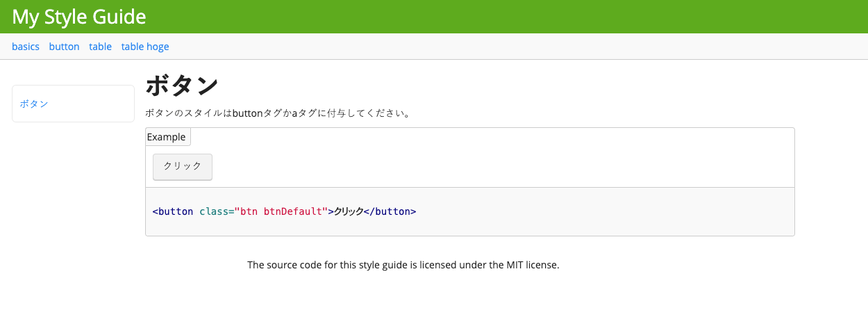This screenshot has height=324, width=868.
Task: Select the ボタン link in sidebar
Action: (34, 104)
